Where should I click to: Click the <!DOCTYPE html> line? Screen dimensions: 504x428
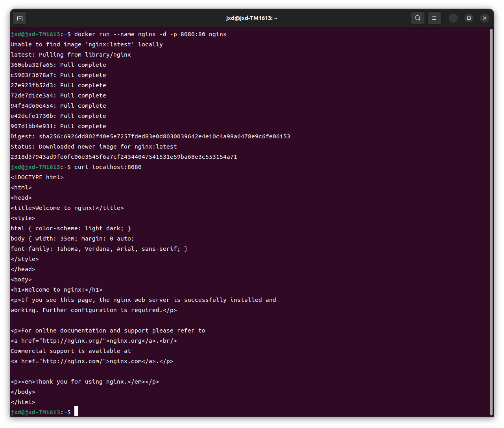37,177
